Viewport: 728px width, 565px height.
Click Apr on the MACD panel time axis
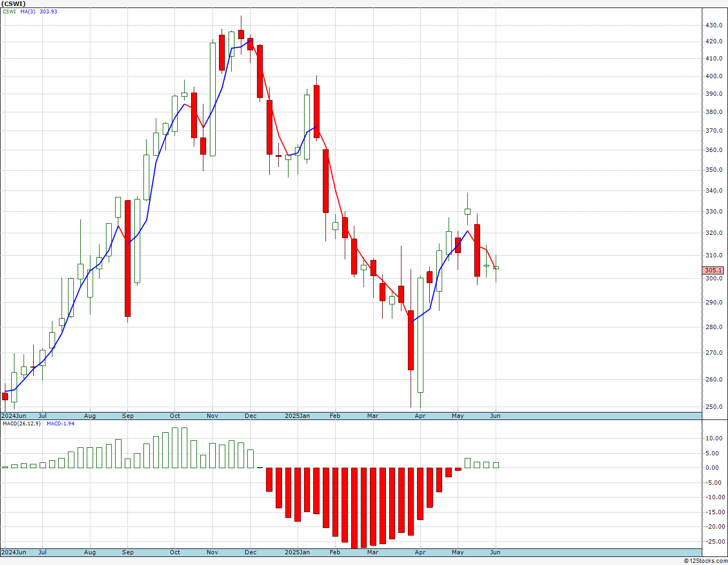pos(420,552)
